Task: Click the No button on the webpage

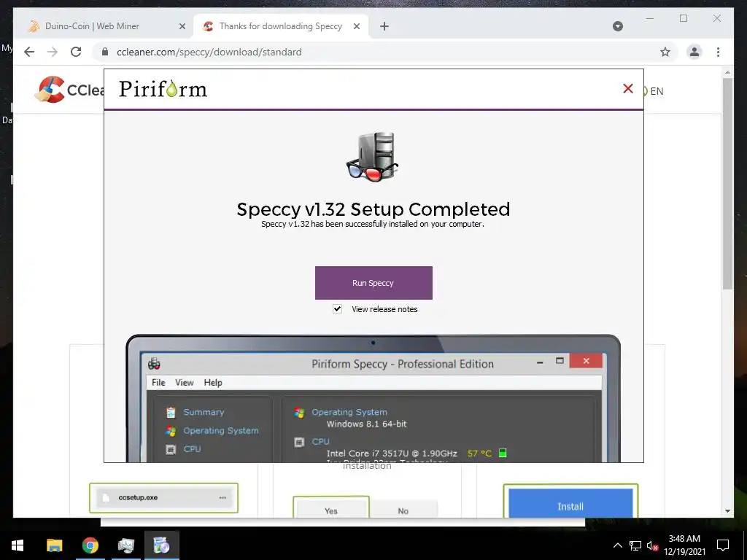Action: click(403, 510)
